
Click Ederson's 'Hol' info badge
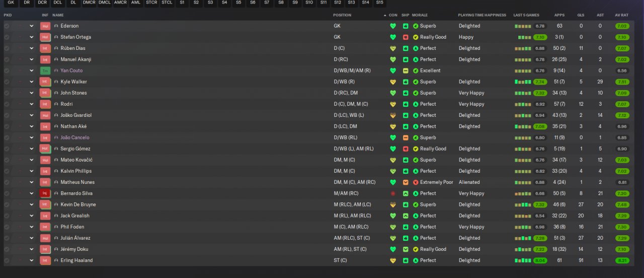click(45, 26)
